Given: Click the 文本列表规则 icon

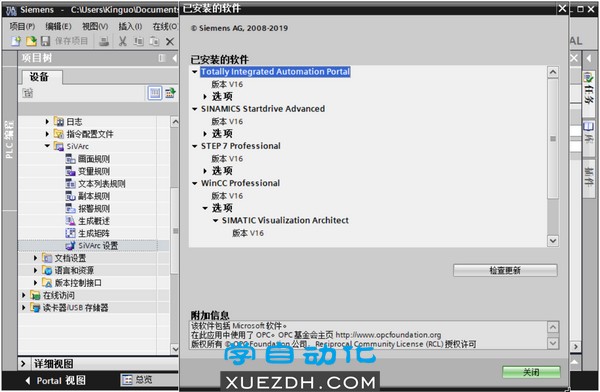Looking at the screenshot, I should pos(70,184).
